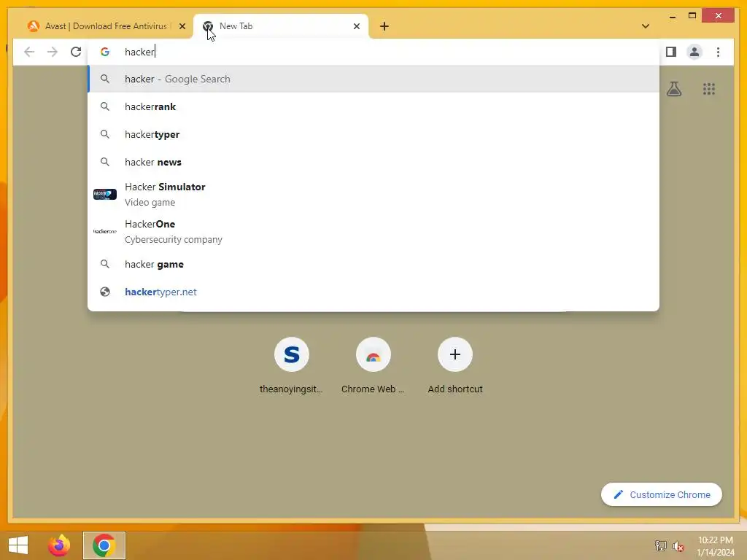Select the New Tab browser tab
The height and width of the screenshot is (560, 747).
click(x=281, y=26)
